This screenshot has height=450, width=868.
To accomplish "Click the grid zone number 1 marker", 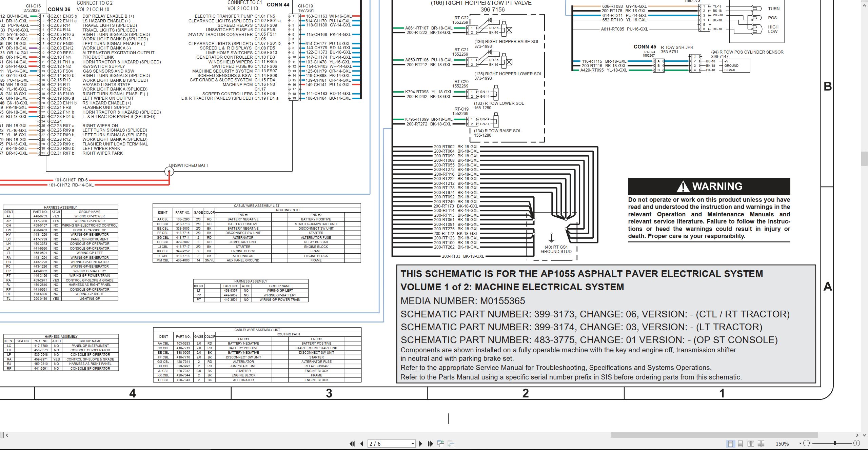I will pyautogui.click(x=722, y=393).
